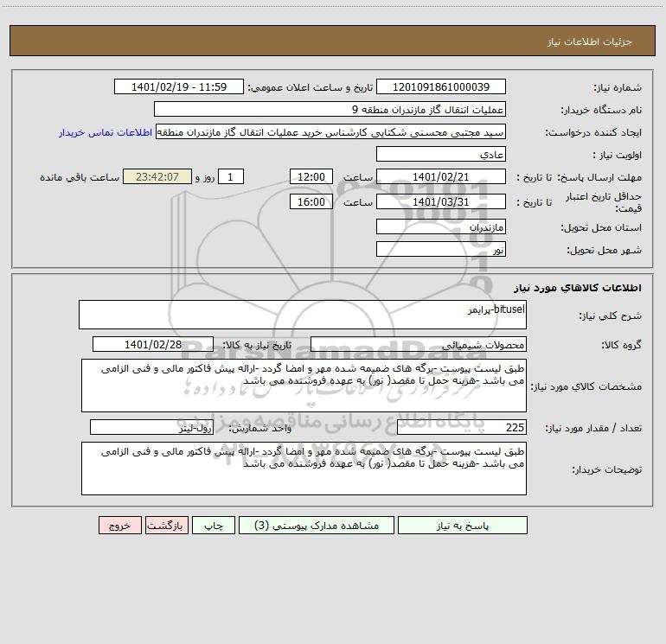Click the buyer notes text area
This screenshot has height=644, width=666.
coord(304,469)
